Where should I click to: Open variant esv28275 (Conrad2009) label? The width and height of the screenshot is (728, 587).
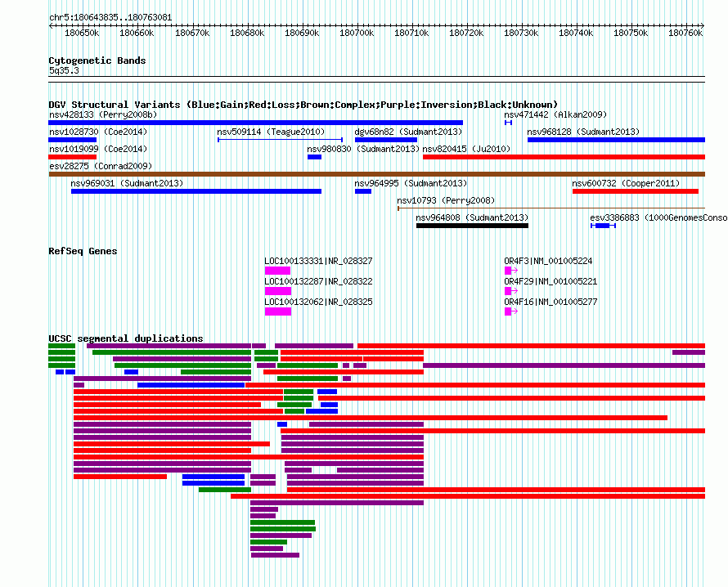point(101,166)
